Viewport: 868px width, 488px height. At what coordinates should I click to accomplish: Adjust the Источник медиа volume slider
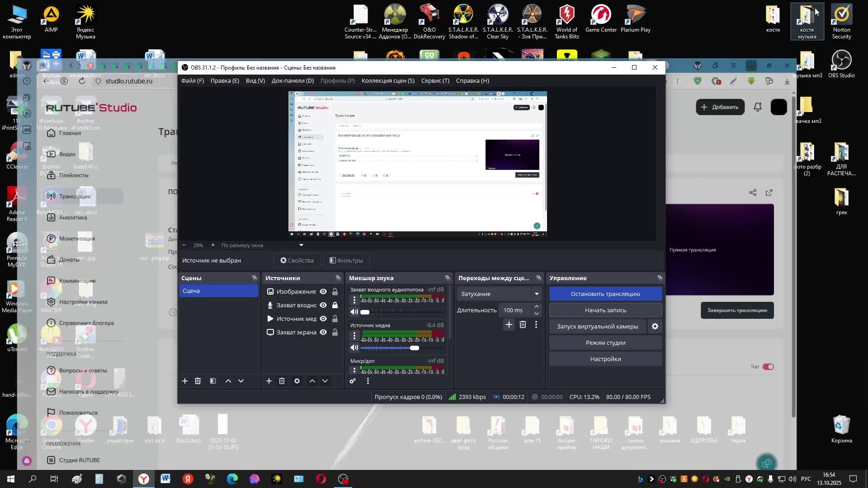pyautogui.click(x=415, y=348)
